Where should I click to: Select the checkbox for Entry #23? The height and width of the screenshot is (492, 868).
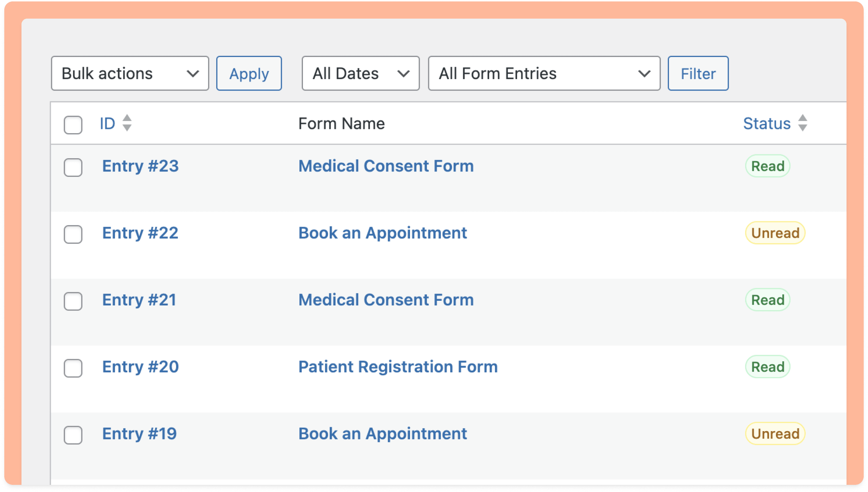coord(73,167)
